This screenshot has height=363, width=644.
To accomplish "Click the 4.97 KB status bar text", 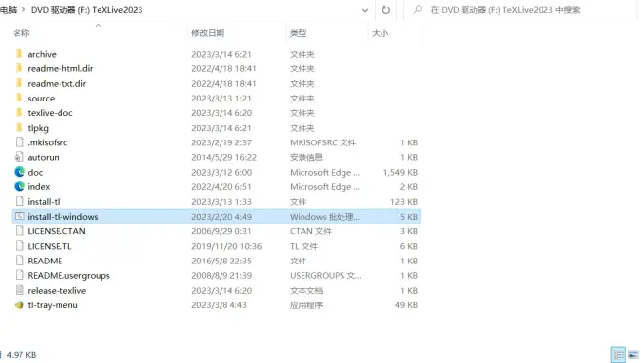I will pyautogui.click(x=21, y=355).
